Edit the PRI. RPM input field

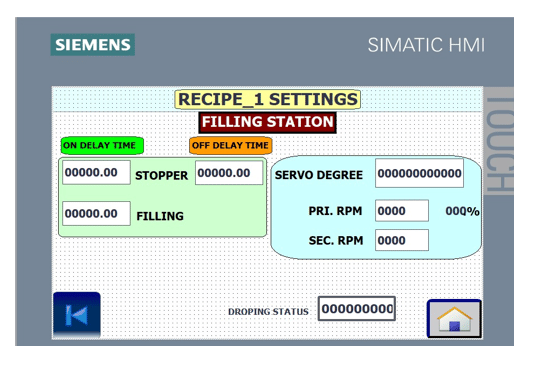pyautogui.click(x=402, y=211)
